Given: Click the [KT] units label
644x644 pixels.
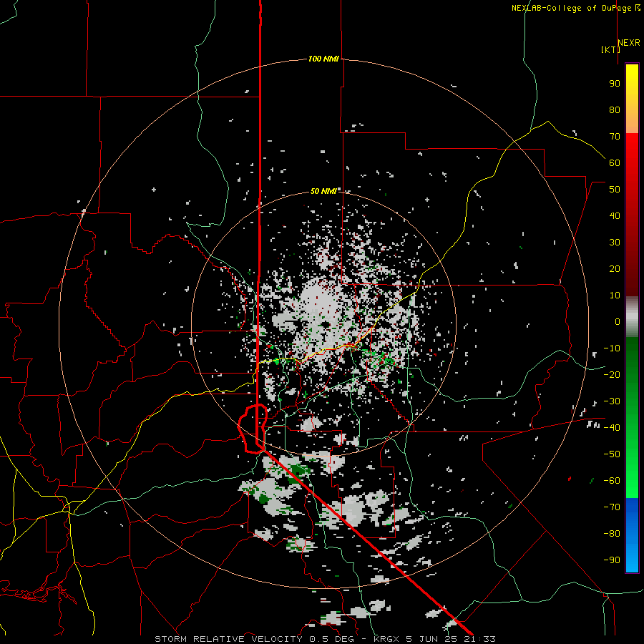Looking at the screenshot, I should [x=610, y=49].
